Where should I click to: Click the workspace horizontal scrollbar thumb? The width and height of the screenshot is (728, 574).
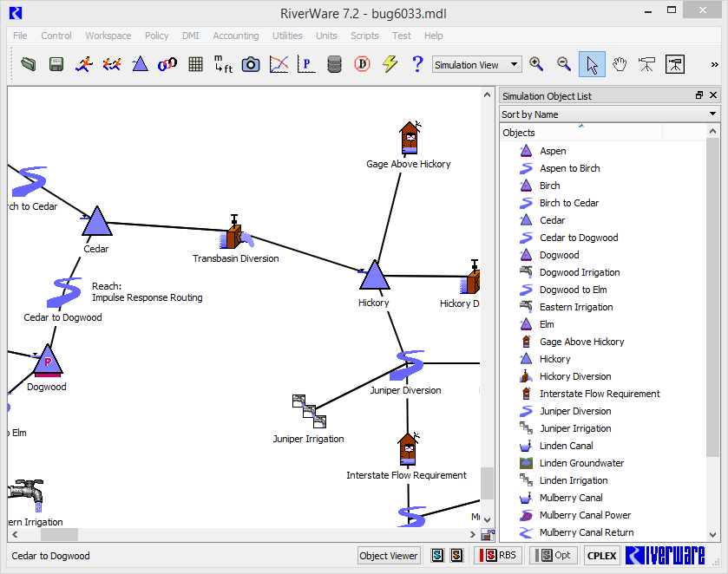[x=59, y=535]
